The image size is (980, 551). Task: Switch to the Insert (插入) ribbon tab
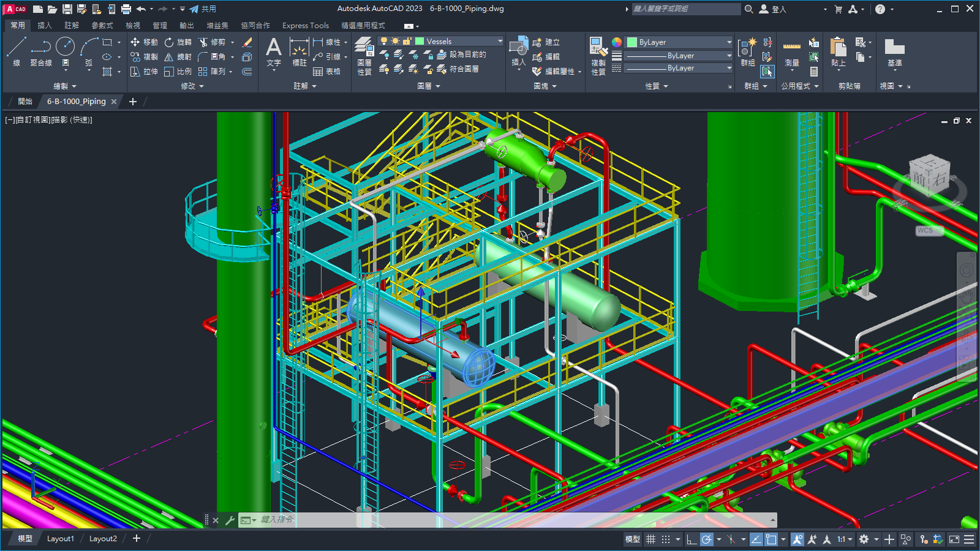point(45,26)
